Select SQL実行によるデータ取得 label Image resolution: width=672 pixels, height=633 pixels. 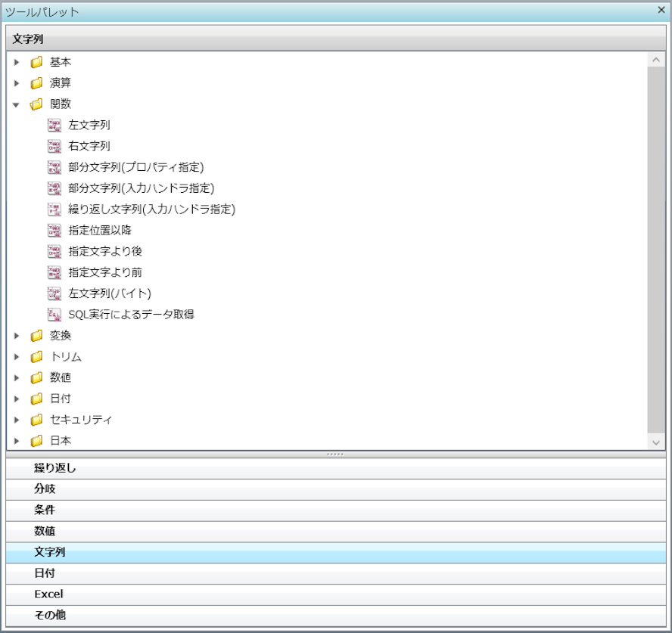click(131, 315)
